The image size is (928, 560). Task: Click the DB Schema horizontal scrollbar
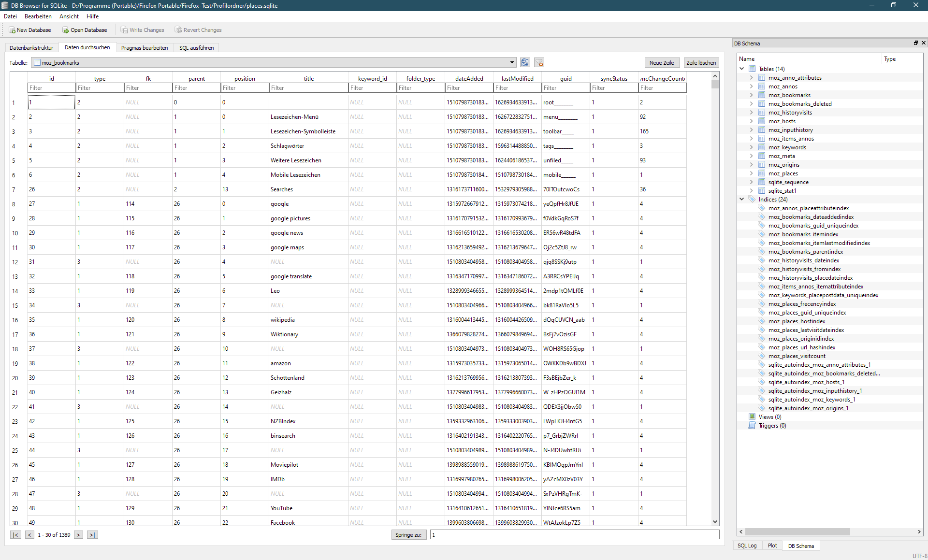(x=797, y=531)
